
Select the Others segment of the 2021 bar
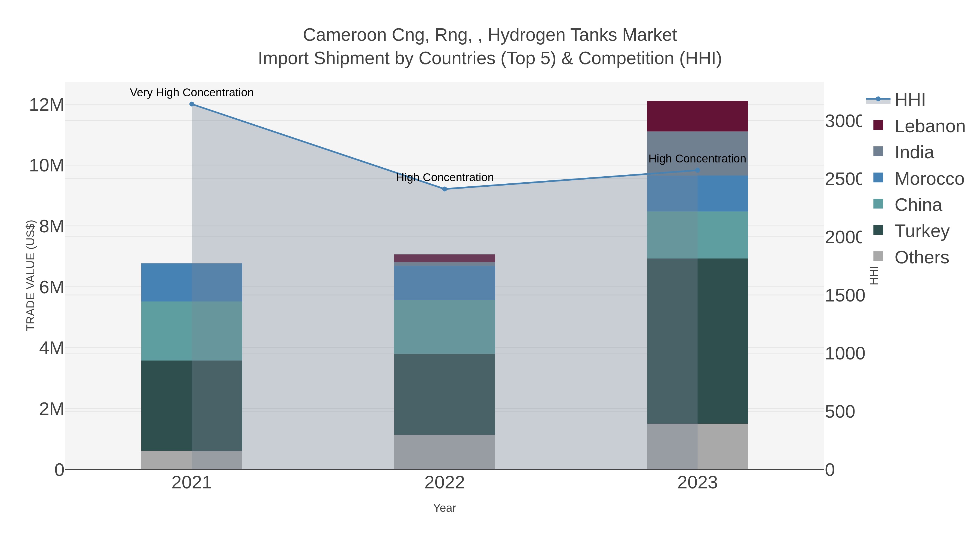(192, 460)
